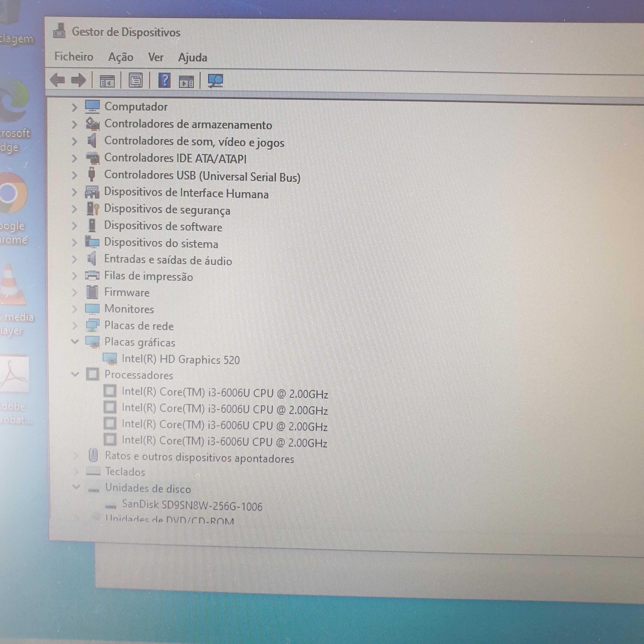The width and height of the screenshot is (644, 644).
Task: Expand Placas de rede
Action: (x=75, y=326)
